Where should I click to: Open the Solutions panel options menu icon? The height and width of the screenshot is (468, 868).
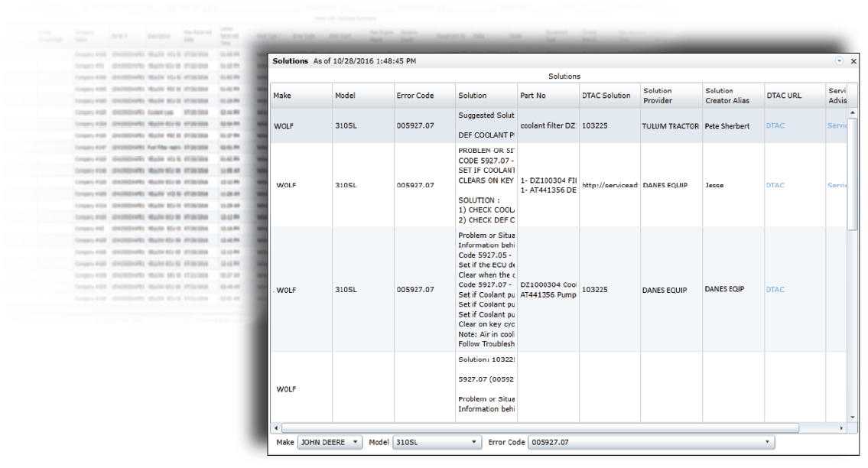pyautogui.click(x=840, y=60)
